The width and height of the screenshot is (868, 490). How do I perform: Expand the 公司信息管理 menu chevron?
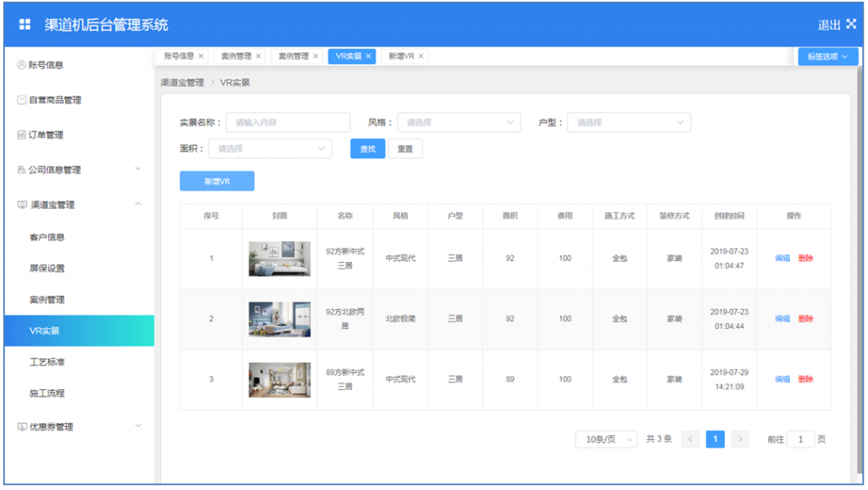click(138, 169)
